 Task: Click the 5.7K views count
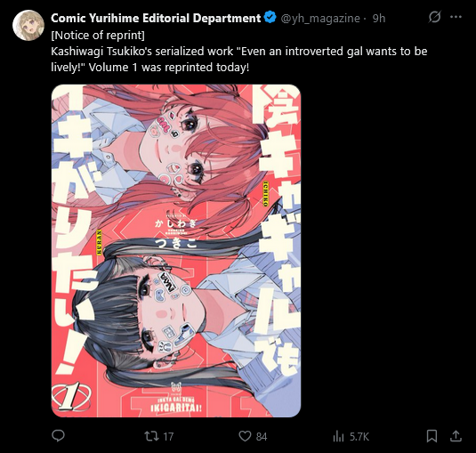(x=359, y=437)
